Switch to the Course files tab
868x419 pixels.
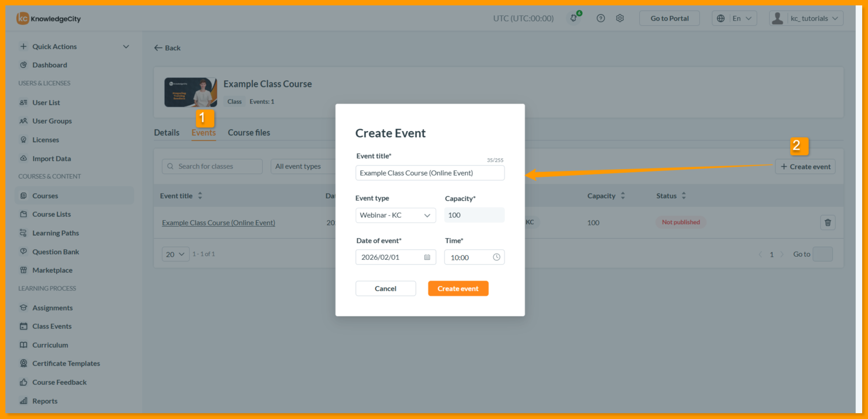click(x=249, y=133)
